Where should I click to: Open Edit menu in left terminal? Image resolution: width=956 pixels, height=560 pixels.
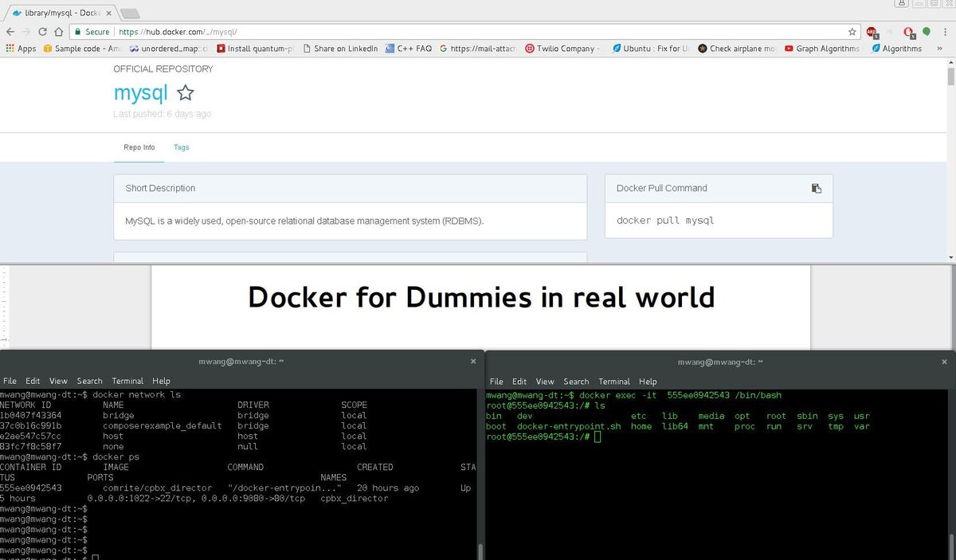pyautogui.click(x=33, y=381)
